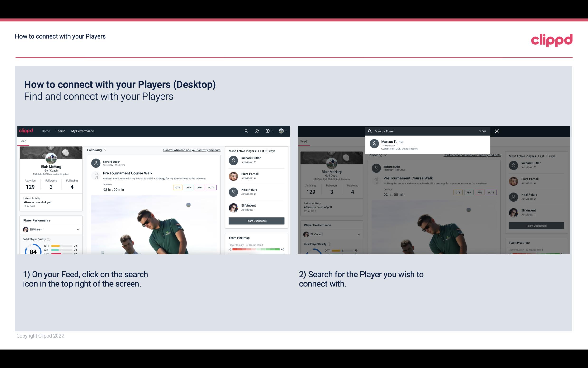588x368 pixels.
Task: Click Control who can see activity link
Action: 192,150
